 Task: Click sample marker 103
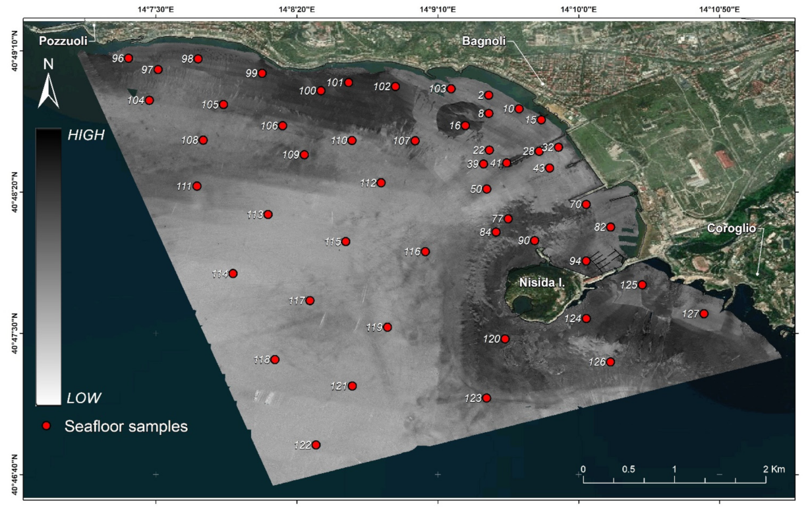click(451, 88)
